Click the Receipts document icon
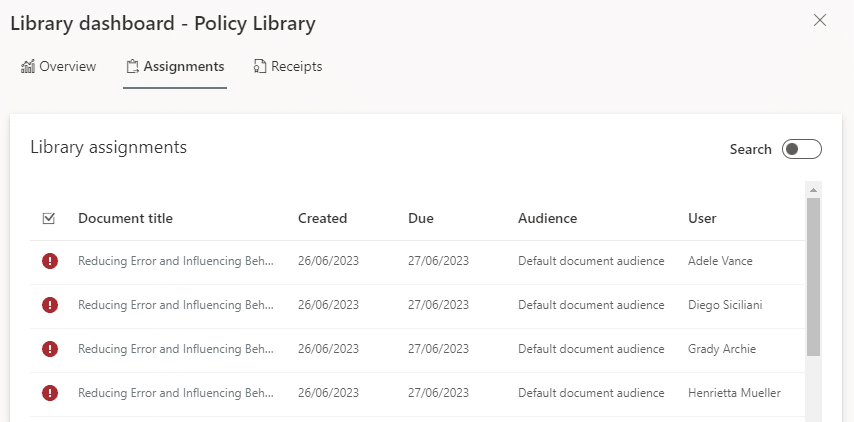 tap(260, 67)
